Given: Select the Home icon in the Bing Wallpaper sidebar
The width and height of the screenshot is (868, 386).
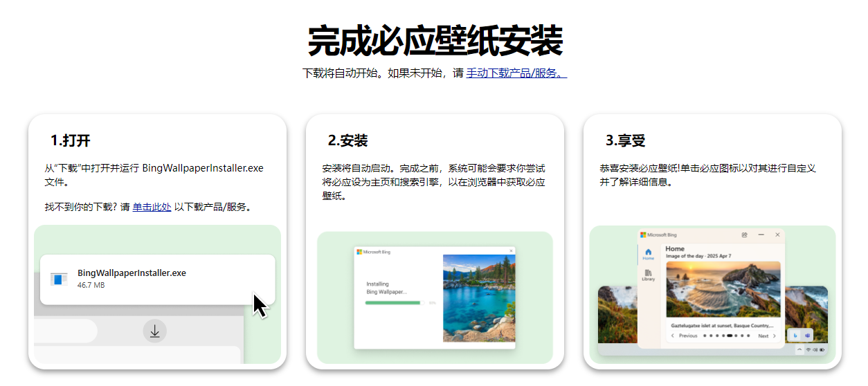Looking at the screenshot, I should pyautogui.click(x=649, y=254).
